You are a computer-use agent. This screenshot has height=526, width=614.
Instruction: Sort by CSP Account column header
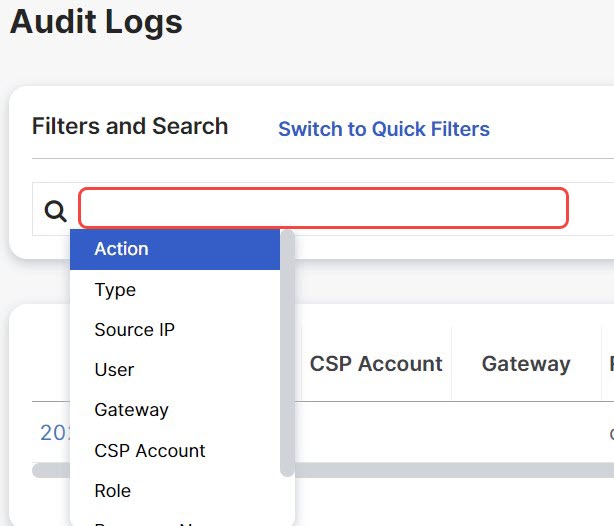(376, 363)
